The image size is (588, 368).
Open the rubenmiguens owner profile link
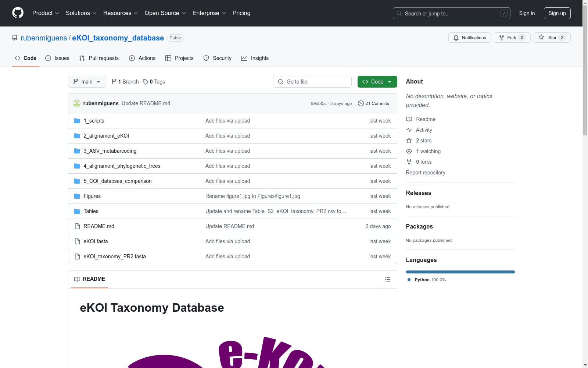coord(44,38)
